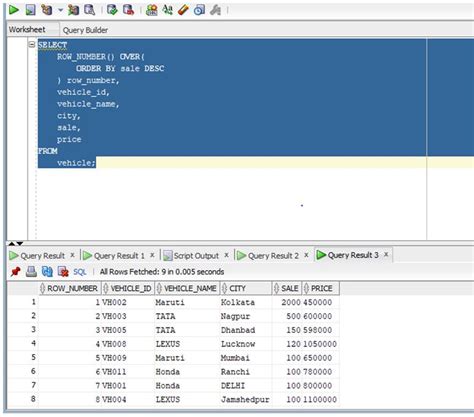Place cursor after vehicle; in editor
Image resolution: width=474 pixels, height=417 pixels.
click(x=96, y=163)
